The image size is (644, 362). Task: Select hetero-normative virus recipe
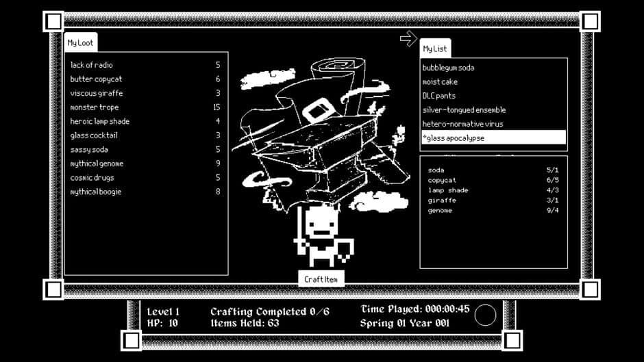494,124
